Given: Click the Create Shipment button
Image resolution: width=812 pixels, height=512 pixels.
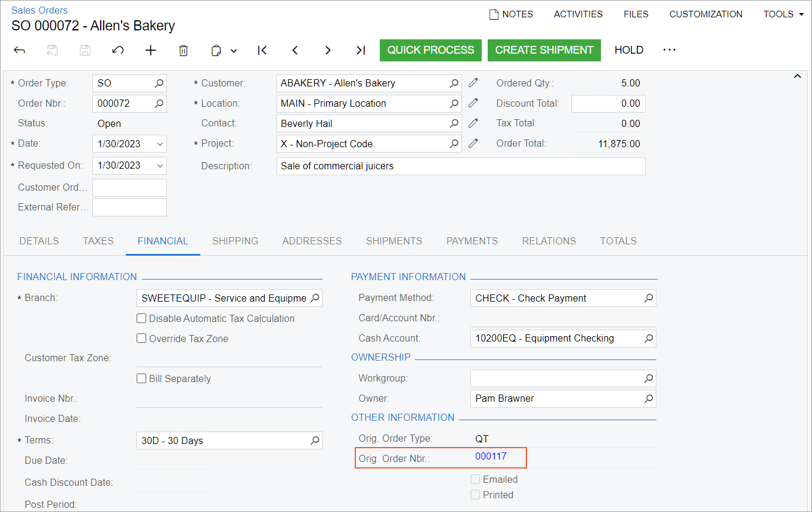Looking at the screenshot, I should click(x=544, y=50).
